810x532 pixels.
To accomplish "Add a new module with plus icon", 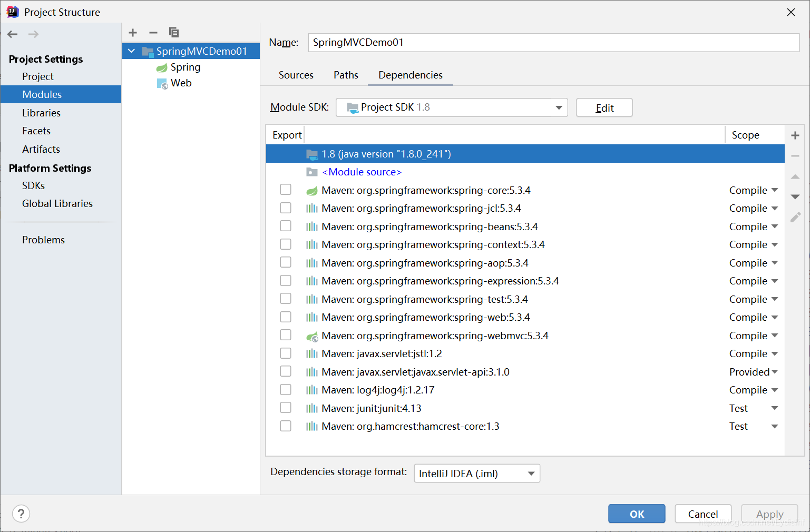I will point(133,33).
